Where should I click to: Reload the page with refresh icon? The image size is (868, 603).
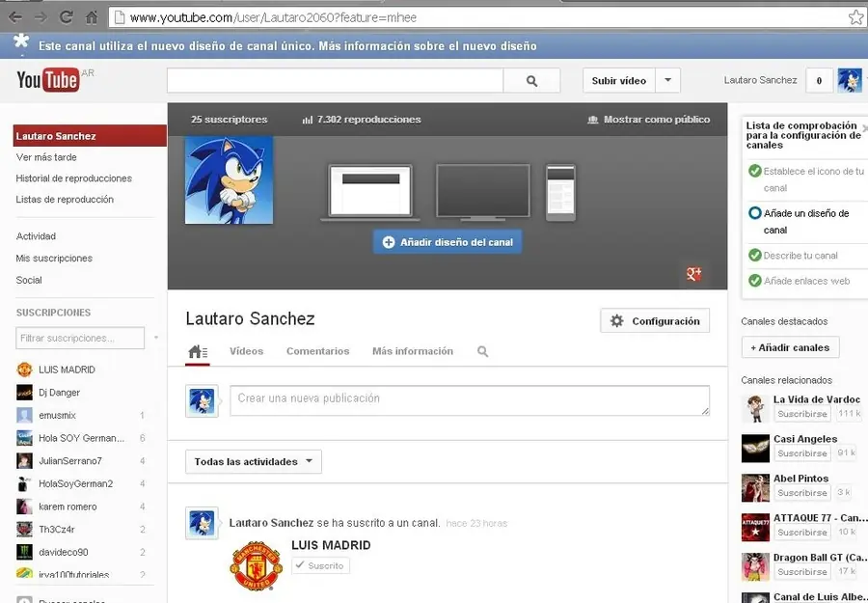point(66,17)
